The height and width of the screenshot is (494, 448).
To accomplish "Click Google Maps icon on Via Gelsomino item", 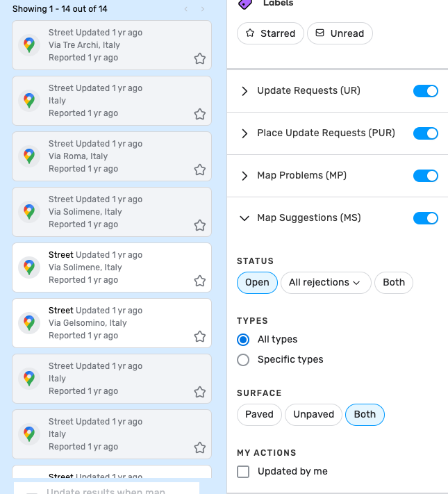I will 28,323.
